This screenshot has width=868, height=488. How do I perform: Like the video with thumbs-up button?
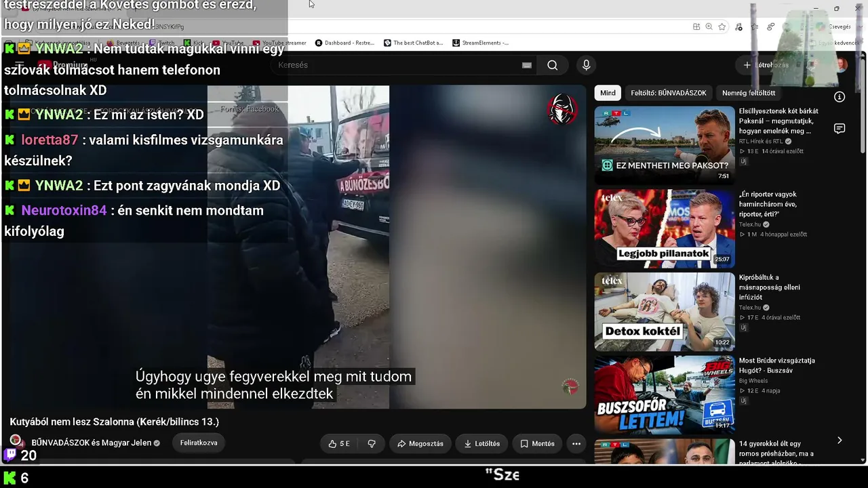tap(339, 444)
